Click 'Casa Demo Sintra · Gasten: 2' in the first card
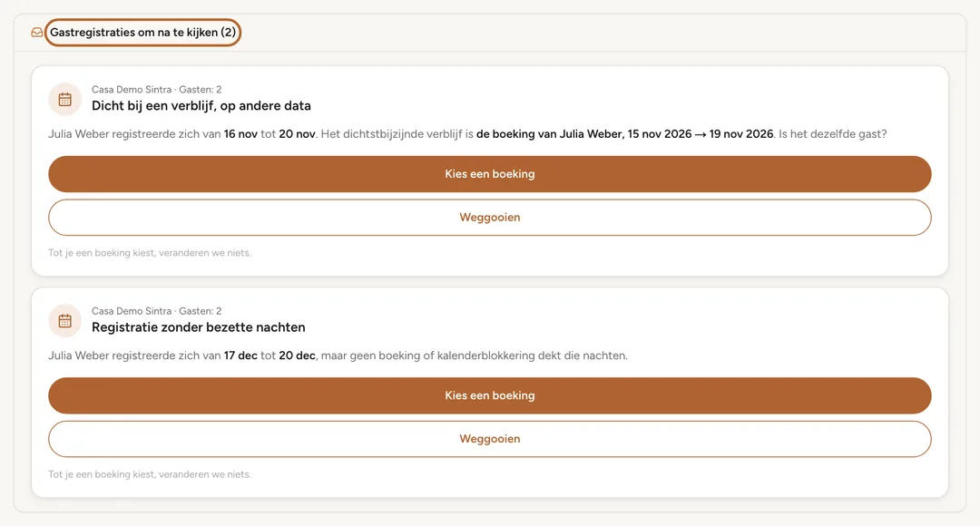This screenshot has height=526, width=980. [x=156, y=90]
